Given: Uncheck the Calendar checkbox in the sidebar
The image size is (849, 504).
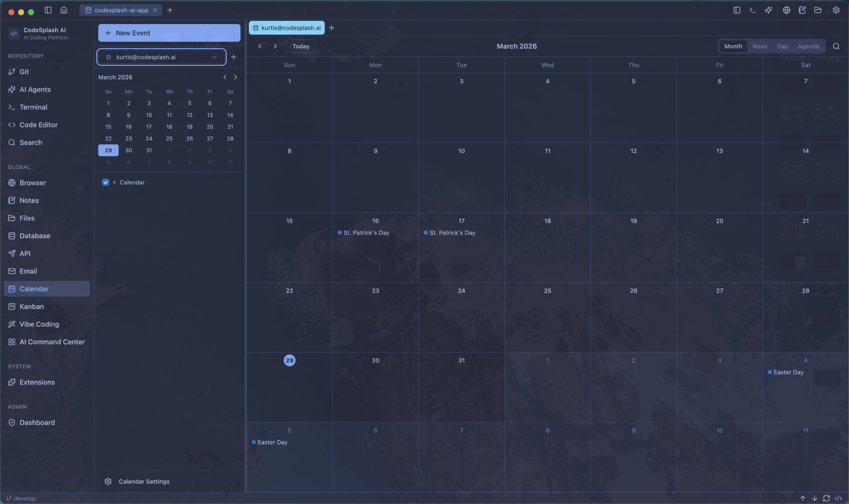Looking at the screenshot, I should [106, 182].
